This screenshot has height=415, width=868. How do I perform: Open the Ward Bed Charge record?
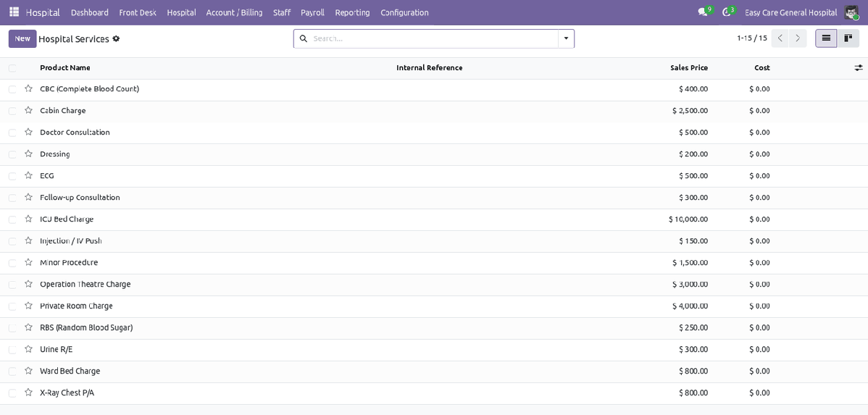coord(70,371)
